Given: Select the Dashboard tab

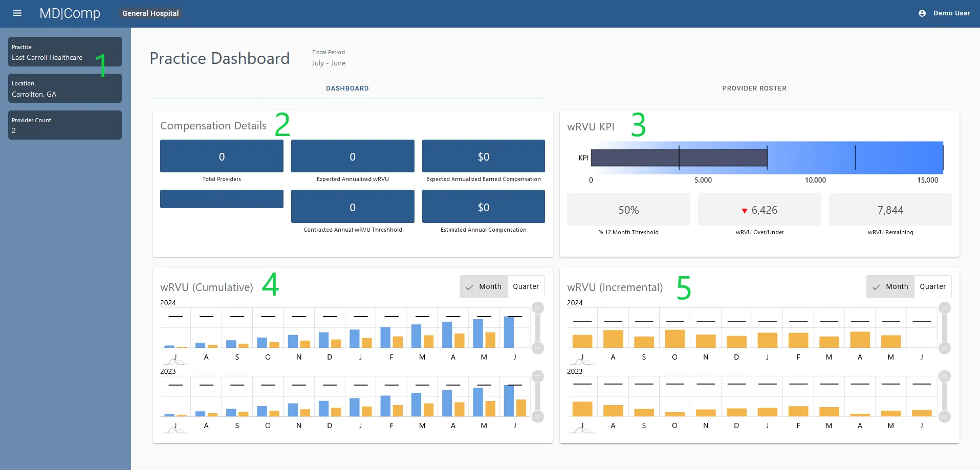Looking at the screenshot, I should (x=347, y=88).
